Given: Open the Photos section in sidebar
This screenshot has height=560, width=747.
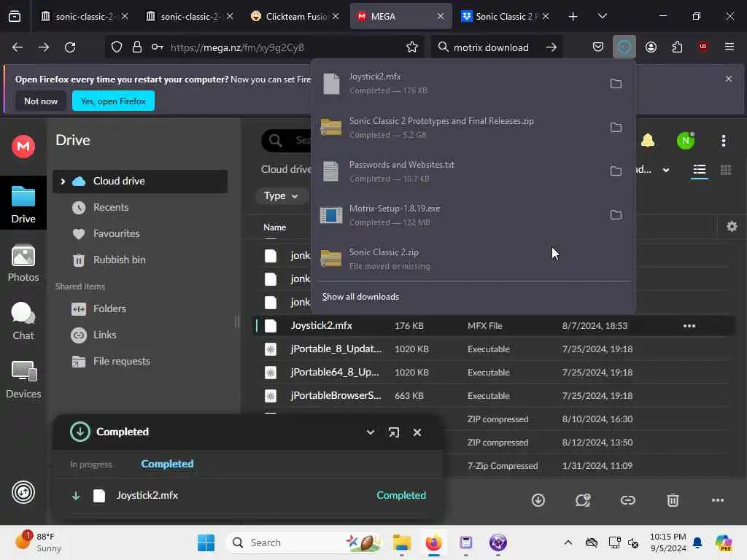Looking at the screenshot, I should 23,263.
